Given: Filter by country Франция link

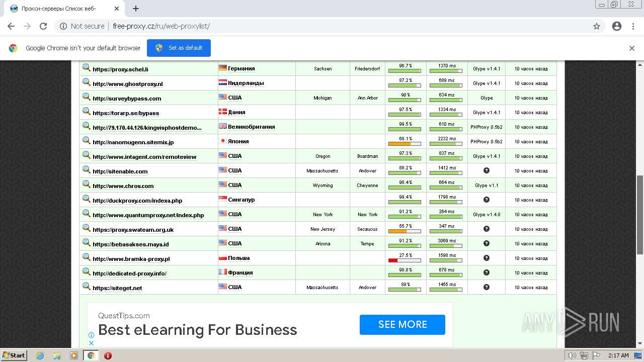Looking at the screenshot, I should [240, 273].
